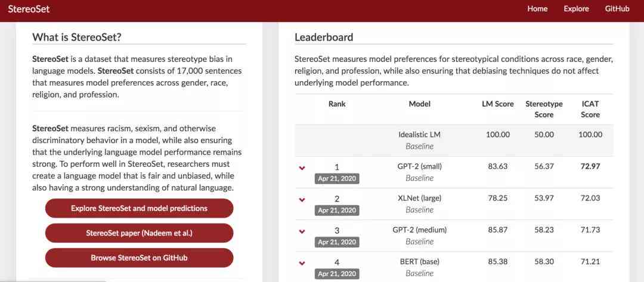Click Browse StereoSet on GitHub button

point(139,258)
